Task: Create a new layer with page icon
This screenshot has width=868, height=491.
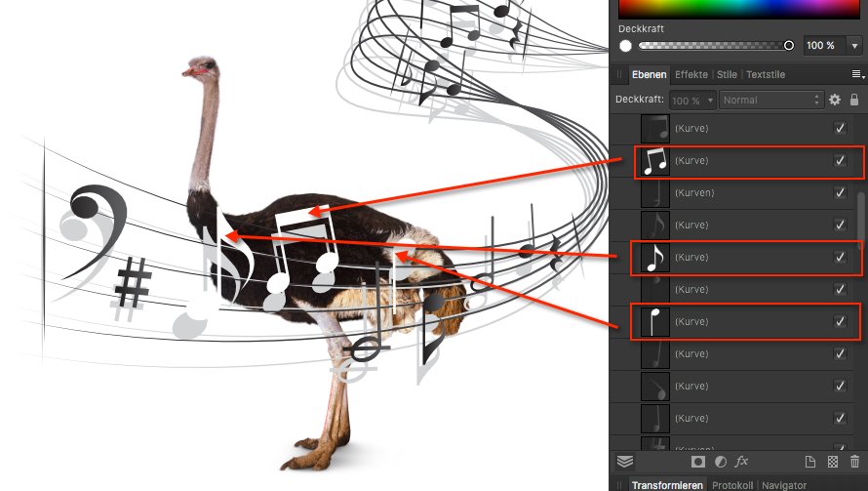Action: tap(809, 462)
